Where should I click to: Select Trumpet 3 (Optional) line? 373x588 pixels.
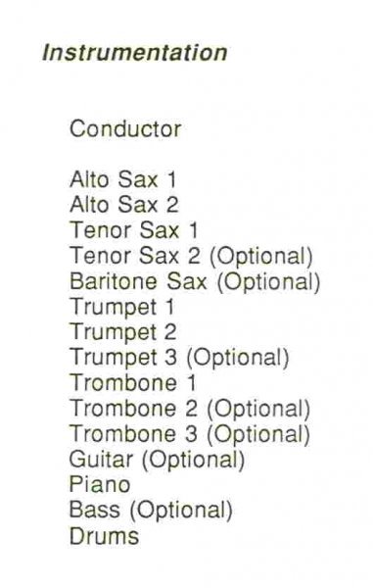coord(180,358)
